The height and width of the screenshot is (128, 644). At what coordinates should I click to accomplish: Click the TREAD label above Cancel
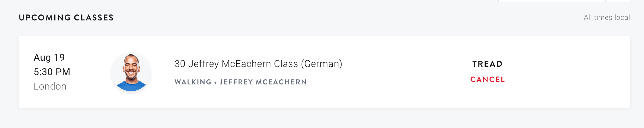coord(487,64)
